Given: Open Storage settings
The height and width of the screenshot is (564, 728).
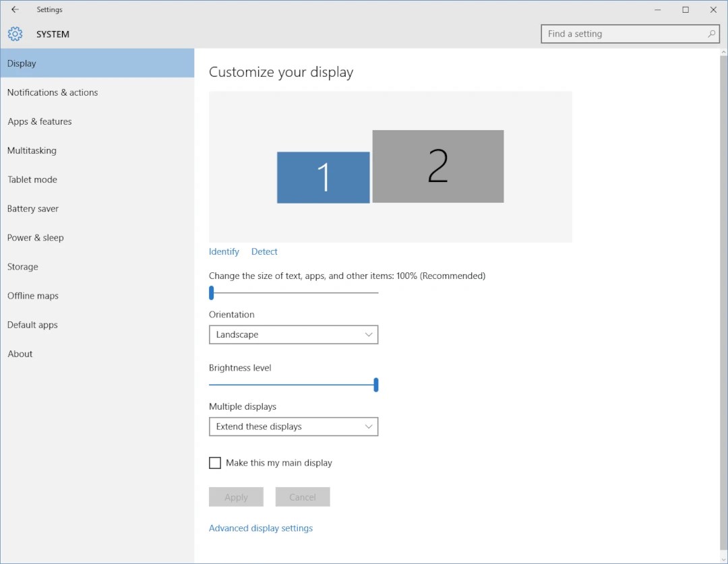Looking at the screenshot, I should 22,266.
